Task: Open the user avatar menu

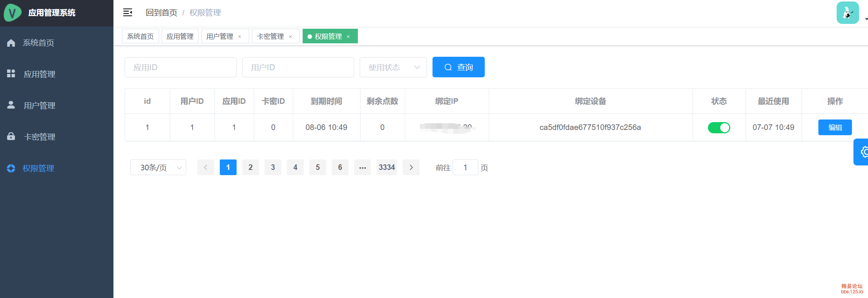Action: [848, 13]
